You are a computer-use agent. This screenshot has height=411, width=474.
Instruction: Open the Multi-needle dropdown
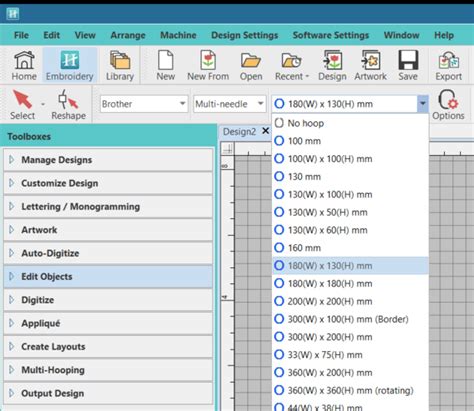tap(229, 104)
